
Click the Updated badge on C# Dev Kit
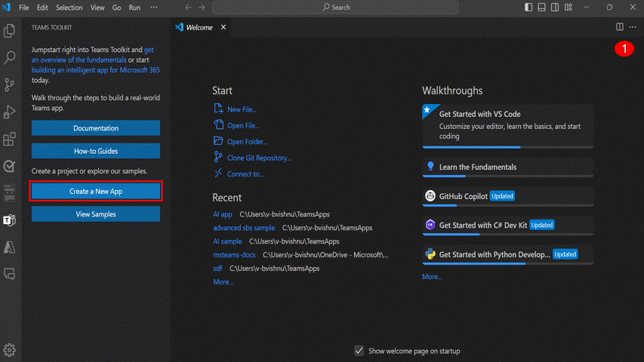[x=542, y=225]
